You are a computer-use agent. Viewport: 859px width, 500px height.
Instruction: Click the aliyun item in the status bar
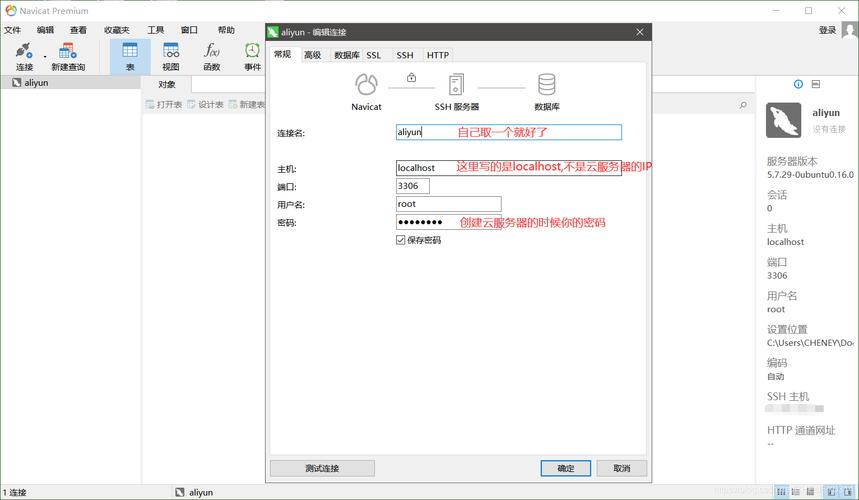(194, 492)
